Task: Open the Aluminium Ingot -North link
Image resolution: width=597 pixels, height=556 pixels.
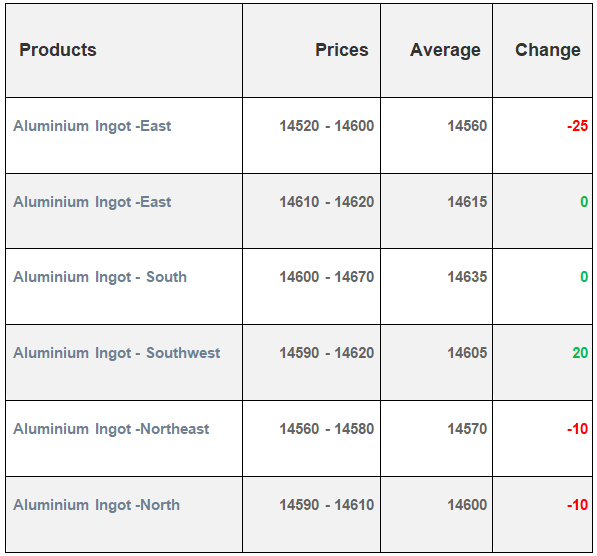Action: click(96, 505)
